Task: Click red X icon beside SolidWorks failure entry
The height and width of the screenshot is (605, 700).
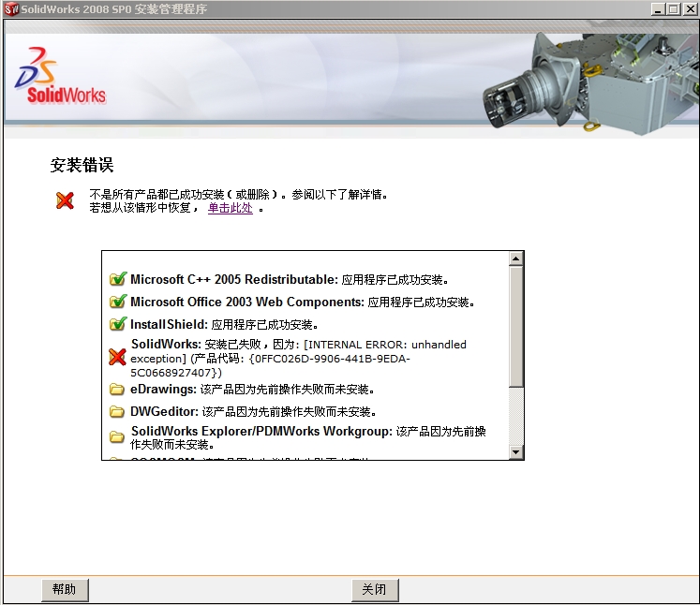Action: (x=117, y=357)
